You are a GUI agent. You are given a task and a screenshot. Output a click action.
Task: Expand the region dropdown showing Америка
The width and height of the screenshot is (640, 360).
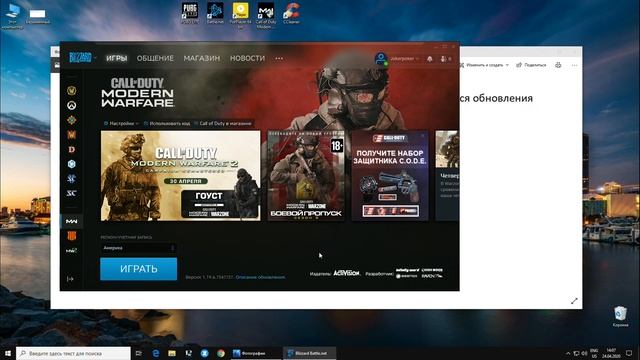coord(138,248)
